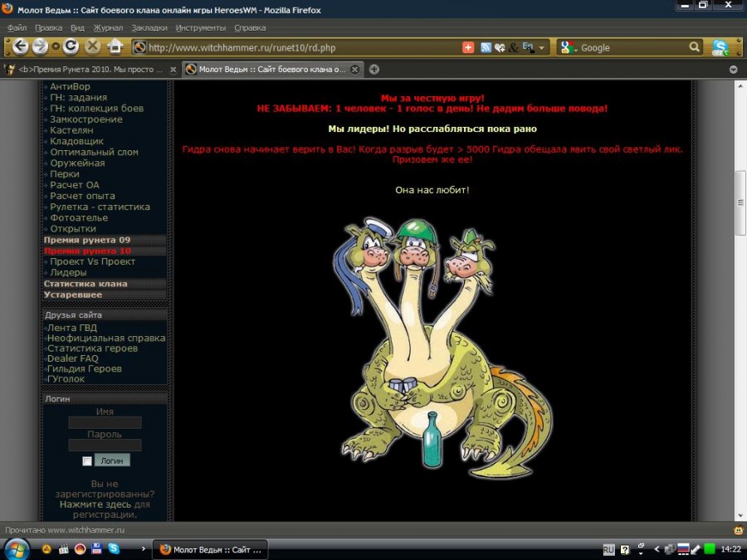This screenshot has width=747, height=560.
Task: Close the Молот Ведьм tab
Action: point(355,70)
